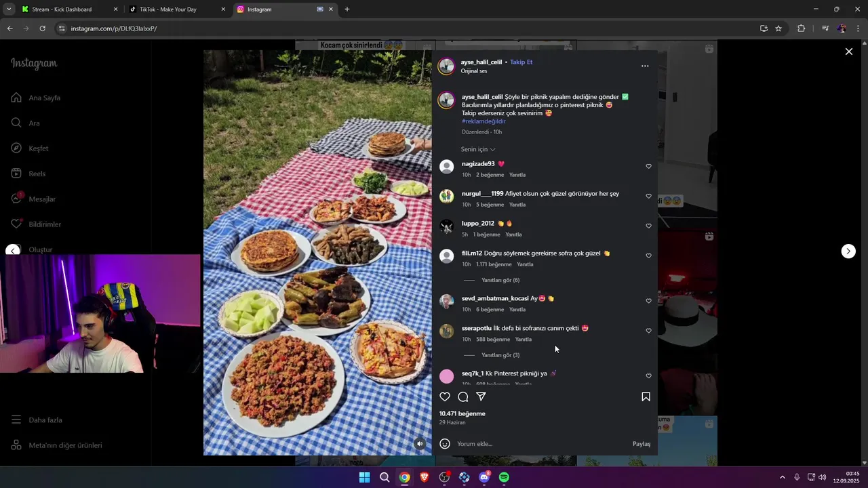The image size is (868, 488).
Task: Share post via paper plane icon
Action: point(481,396)
